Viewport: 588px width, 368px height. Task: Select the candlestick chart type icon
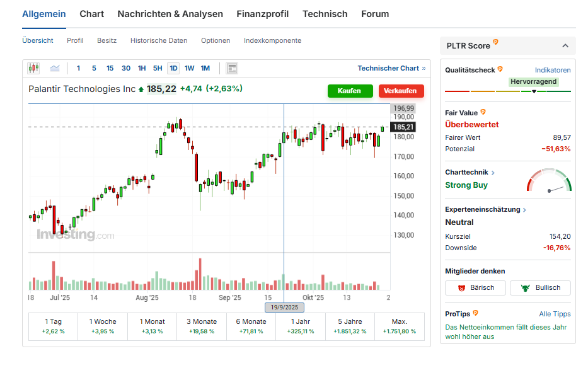point(33,68)
